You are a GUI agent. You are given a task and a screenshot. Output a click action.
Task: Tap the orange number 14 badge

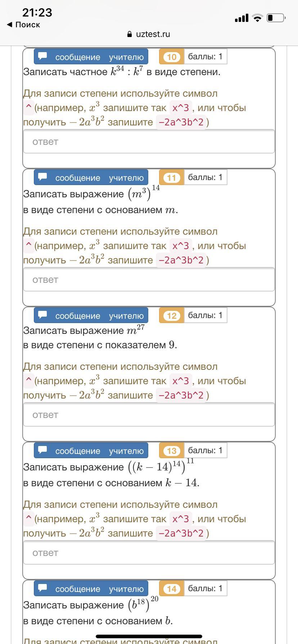pos(172,589)
